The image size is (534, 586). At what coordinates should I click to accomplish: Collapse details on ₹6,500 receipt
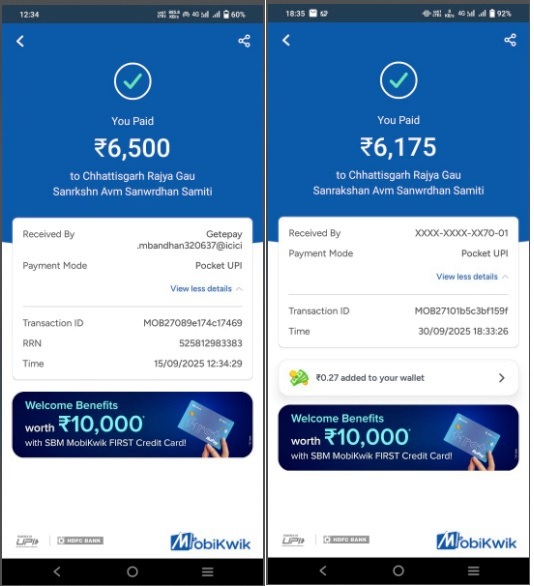click(x=206, y=289)
